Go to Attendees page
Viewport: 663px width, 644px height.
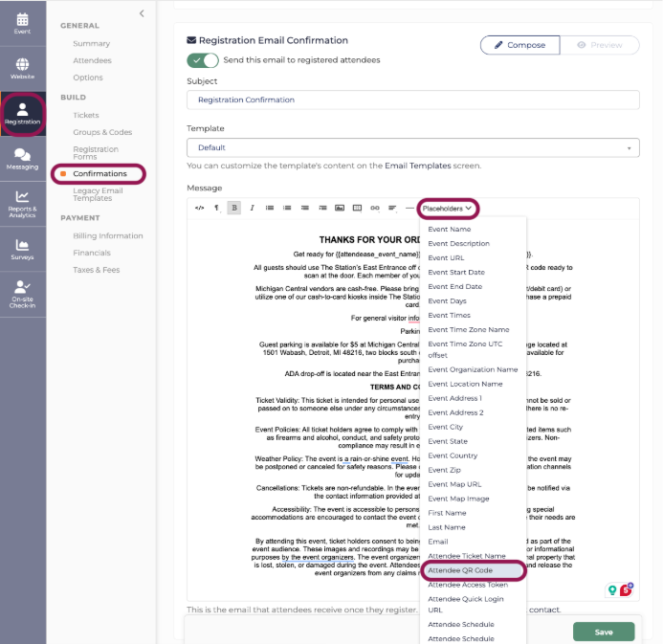coord(92,60)
